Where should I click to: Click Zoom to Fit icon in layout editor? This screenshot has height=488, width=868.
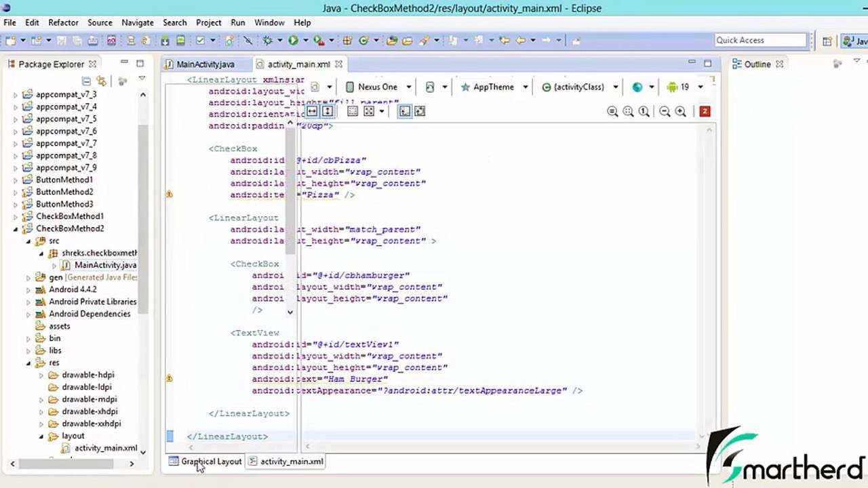pyautogui.click(x=628, y=111)
